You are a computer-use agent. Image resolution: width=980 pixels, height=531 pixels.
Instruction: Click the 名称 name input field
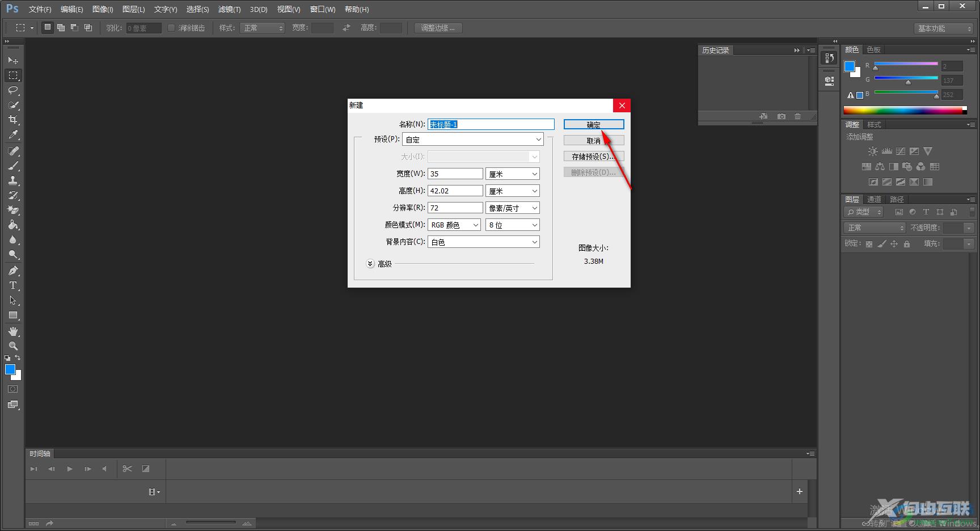(491, 124)
